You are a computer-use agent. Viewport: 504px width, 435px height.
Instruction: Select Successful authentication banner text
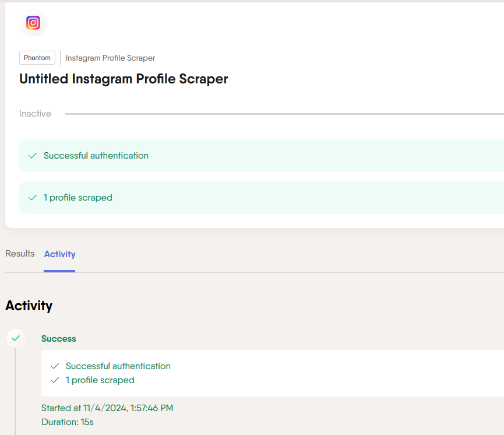pos(96,156)
